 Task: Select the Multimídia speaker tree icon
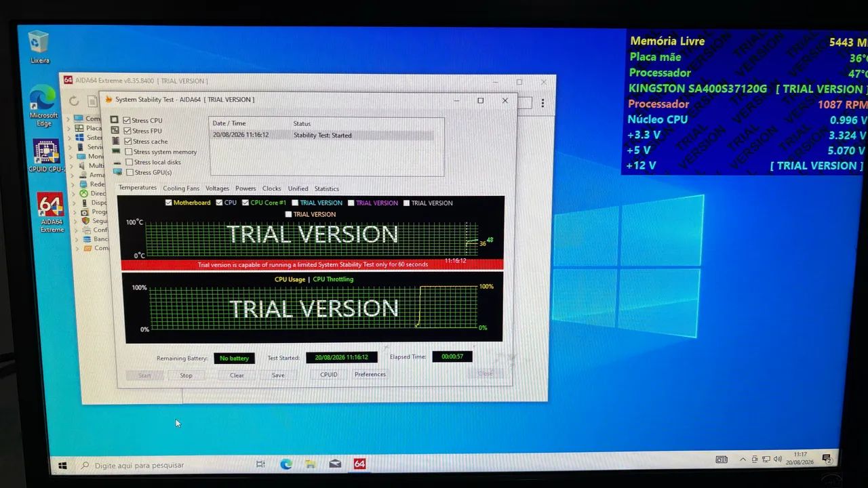(x=81, y=165)
